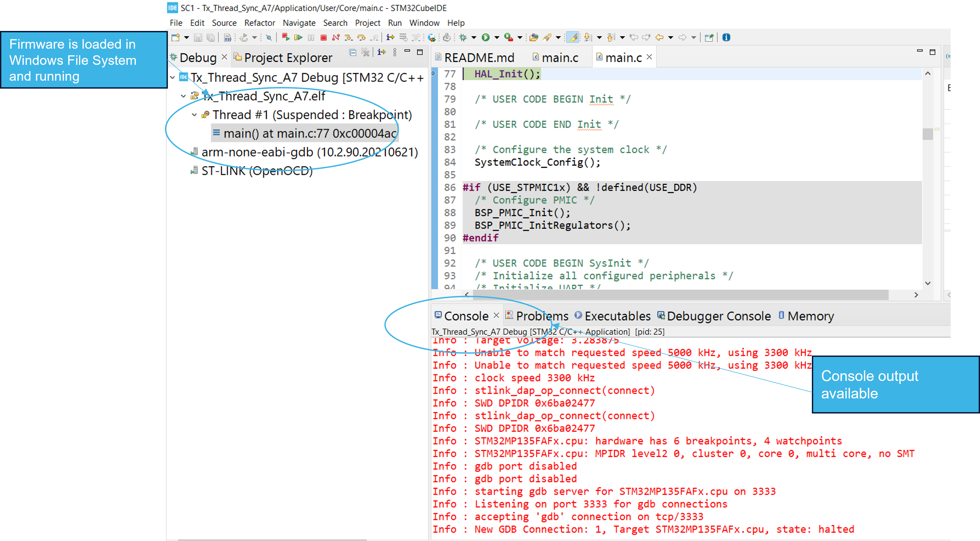Open the Source menu
Viewport: 980px width, 541px height.
pos(224,23)
